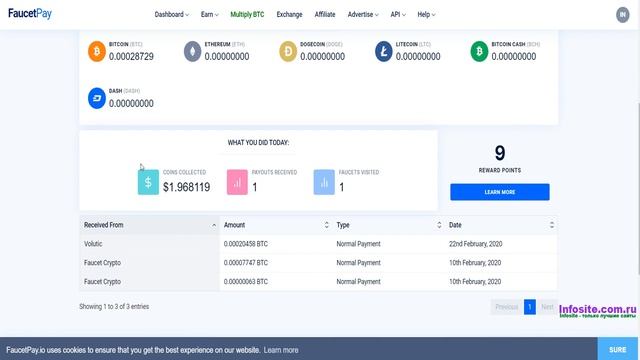Image resolution: width=640 pixels, height=360 pixels.
Task: Click the 22nd February, 2020 date cell
Action: (476, 244)
